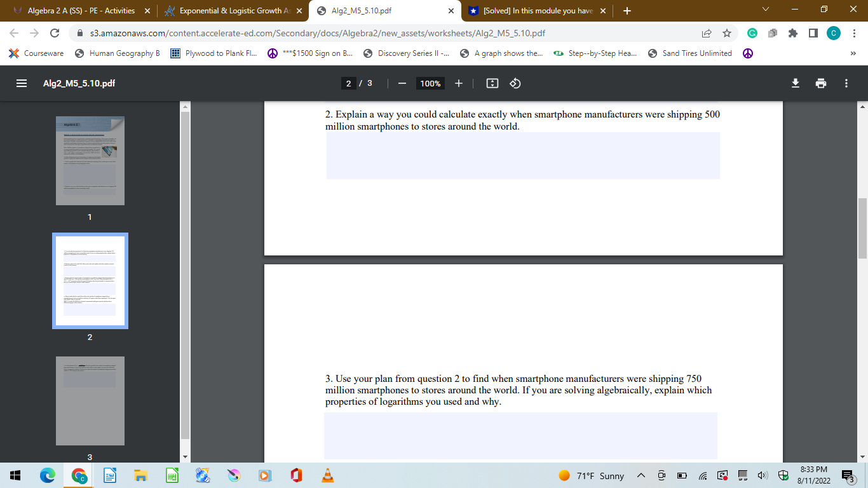Screen dimensions: 868x488
Task: Open the PDF viewer more actions menu
Action: [x=846, y=83]
